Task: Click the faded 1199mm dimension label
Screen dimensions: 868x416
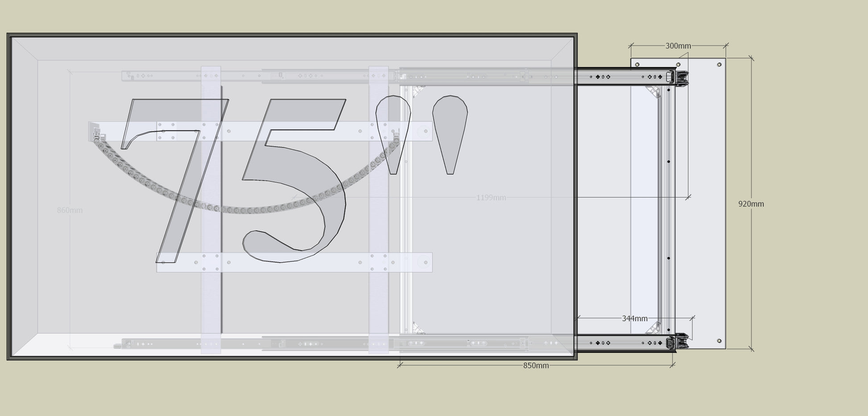Action: [491, 198]
